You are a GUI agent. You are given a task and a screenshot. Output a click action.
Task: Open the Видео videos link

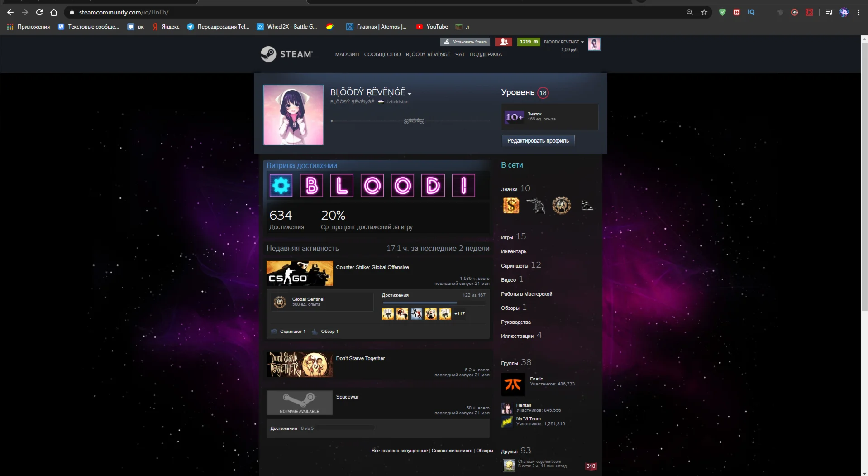508,280
